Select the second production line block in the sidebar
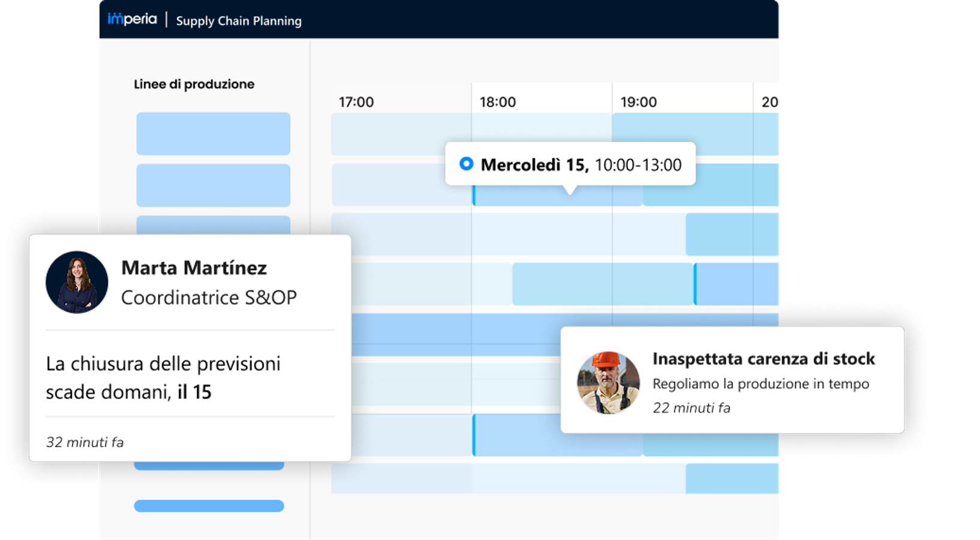Viewport: 980px width, 540px height. click(x=213, y=185)
